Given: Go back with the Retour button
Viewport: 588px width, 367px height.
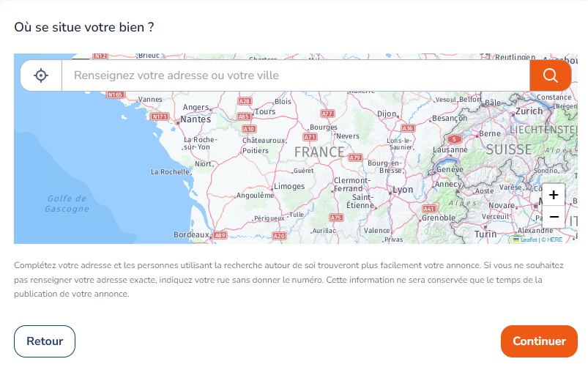Looking at the screenshot, I should coord(45,341).
